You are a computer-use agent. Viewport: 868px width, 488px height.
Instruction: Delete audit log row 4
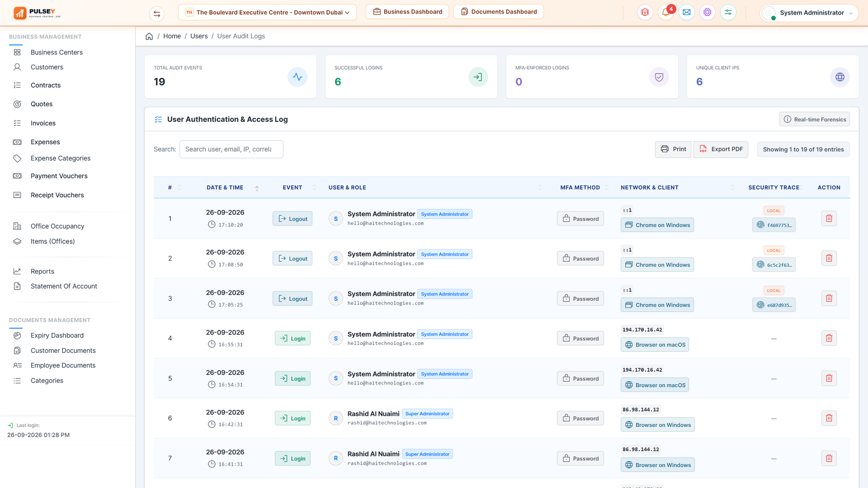tap(829, 338)
